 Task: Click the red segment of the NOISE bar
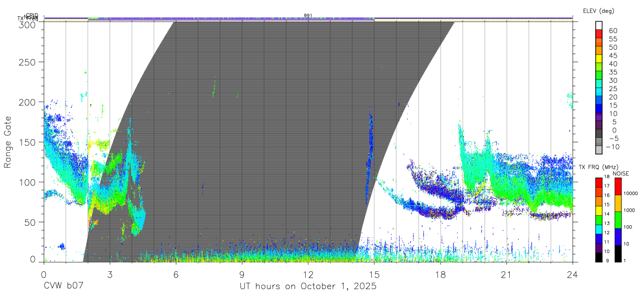click(618, 186)
